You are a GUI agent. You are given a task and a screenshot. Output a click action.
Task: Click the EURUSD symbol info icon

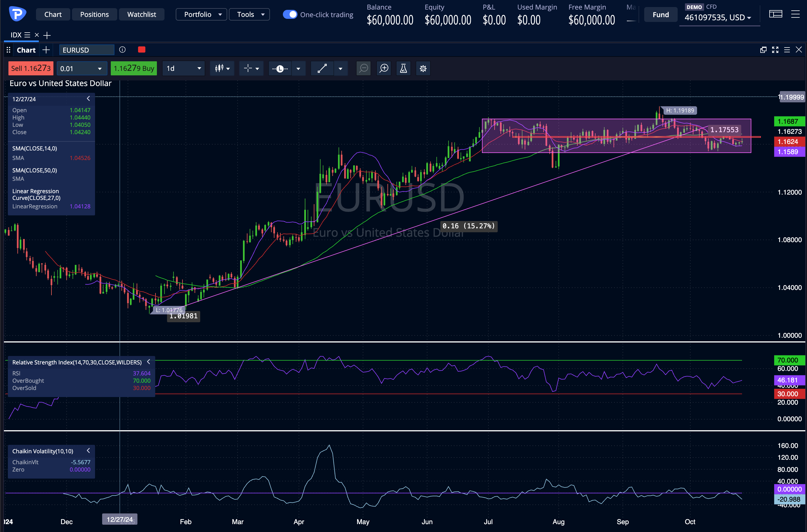(x=123, y=50)
